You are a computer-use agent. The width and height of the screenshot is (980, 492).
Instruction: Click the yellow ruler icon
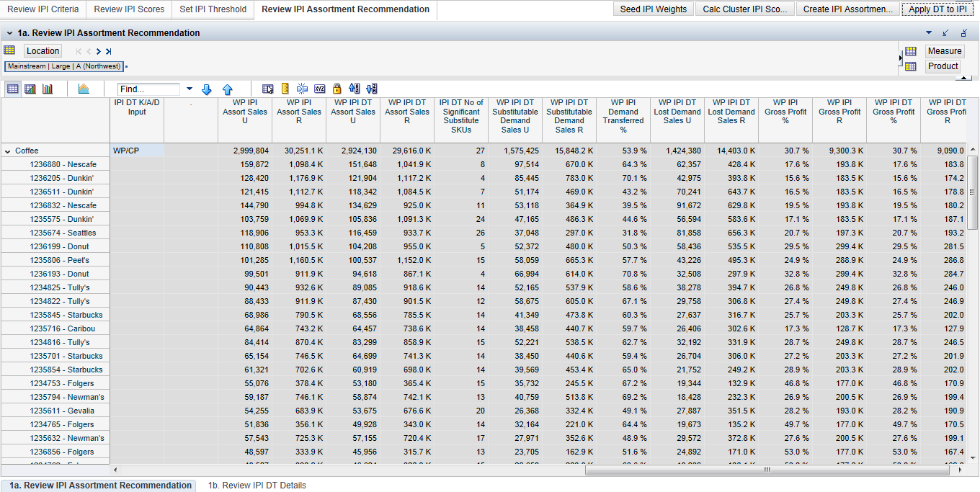coord(285,89)
